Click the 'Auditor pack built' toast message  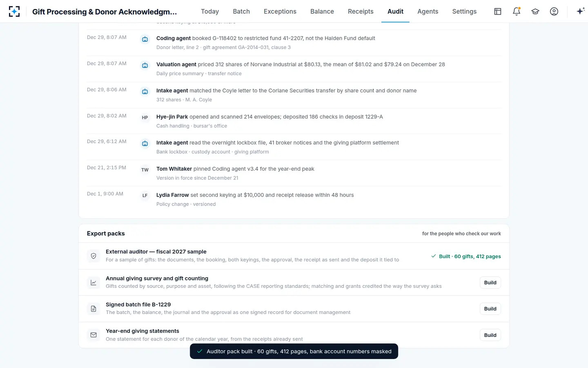click(x=294, y=351)
